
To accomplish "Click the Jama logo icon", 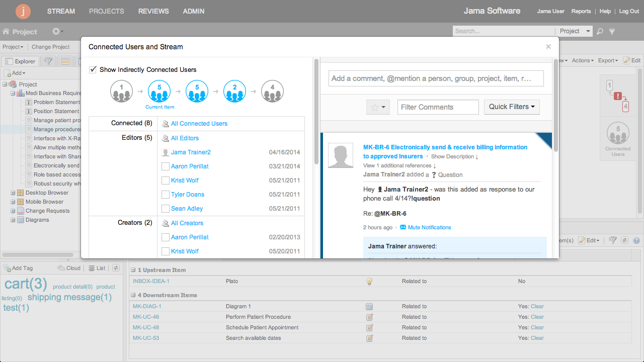I will tap(23, 11).
